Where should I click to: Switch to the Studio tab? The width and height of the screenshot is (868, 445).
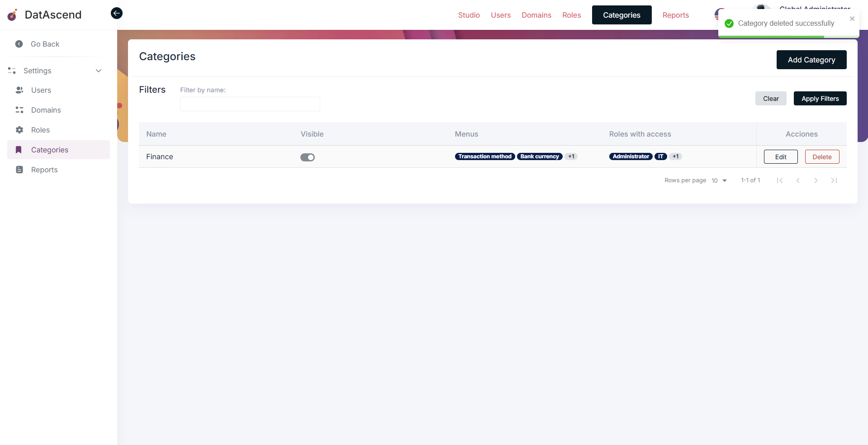[x=469, y=15]
